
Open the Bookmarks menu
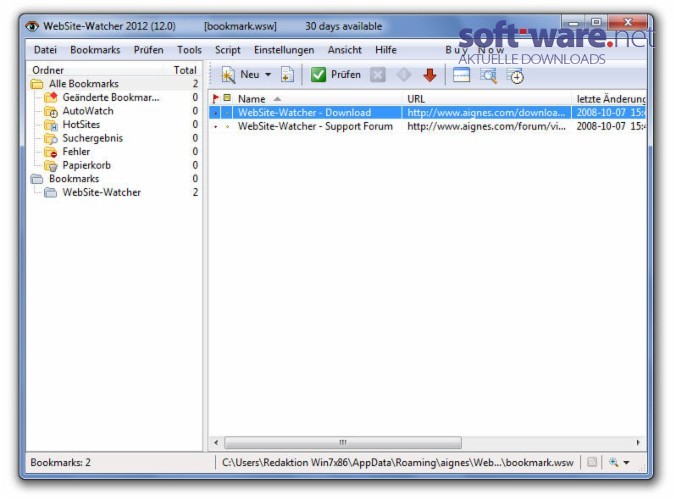pos(95,50)
